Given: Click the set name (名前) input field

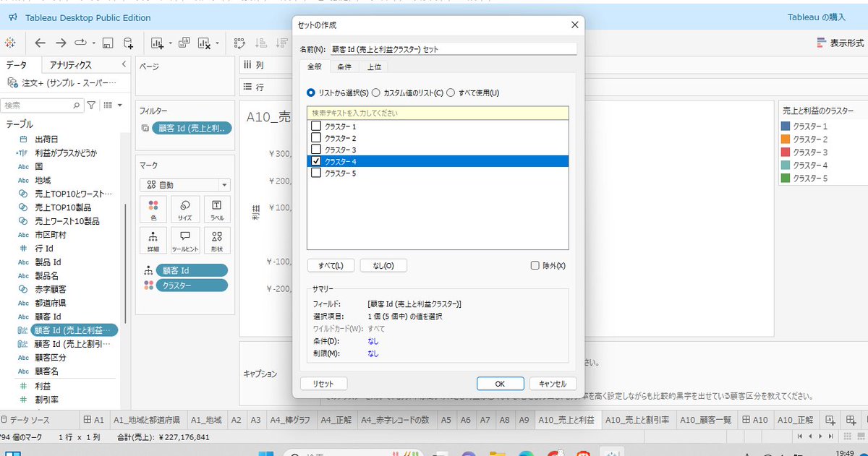Looking at the screenshot, I should (453, 50).
